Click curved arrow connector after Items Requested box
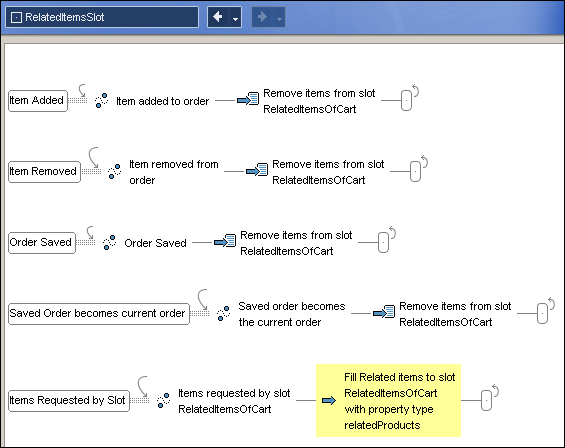 (143, 387)
